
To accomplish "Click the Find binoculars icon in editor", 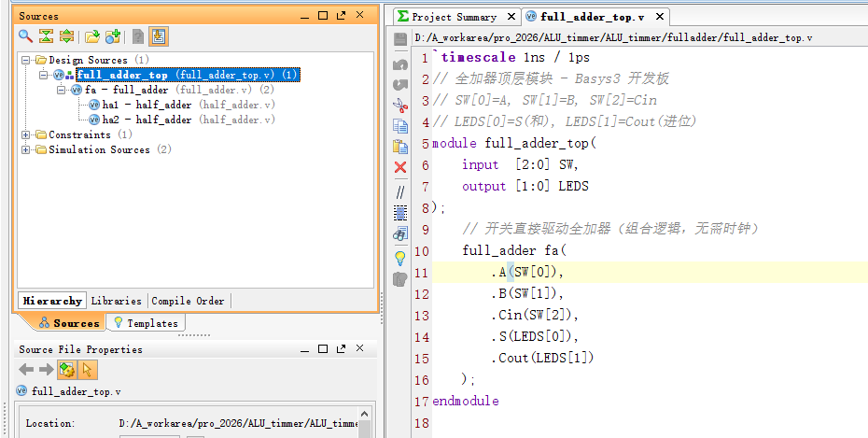I will pyautogui.click(x=400, y=233).
